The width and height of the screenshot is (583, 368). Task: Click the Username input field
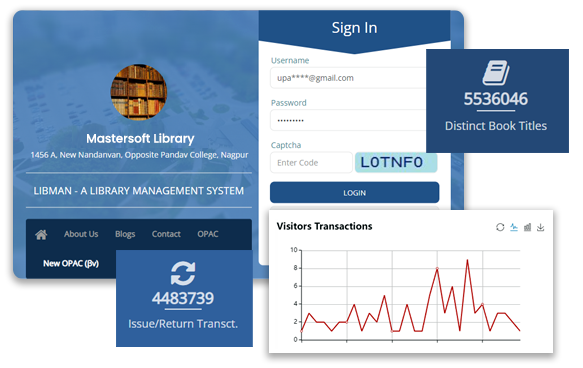pos(348,78)
